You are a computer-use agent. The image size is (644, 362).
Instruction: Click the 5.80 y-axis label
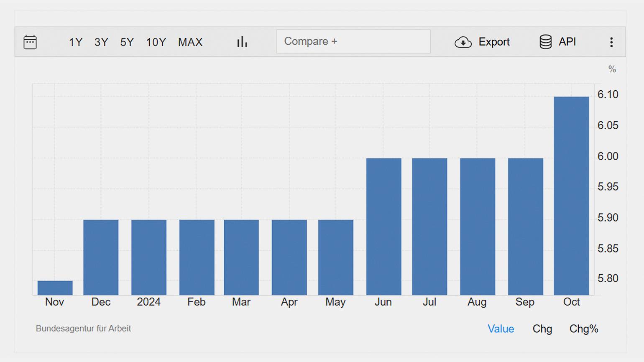coord(608,278)
